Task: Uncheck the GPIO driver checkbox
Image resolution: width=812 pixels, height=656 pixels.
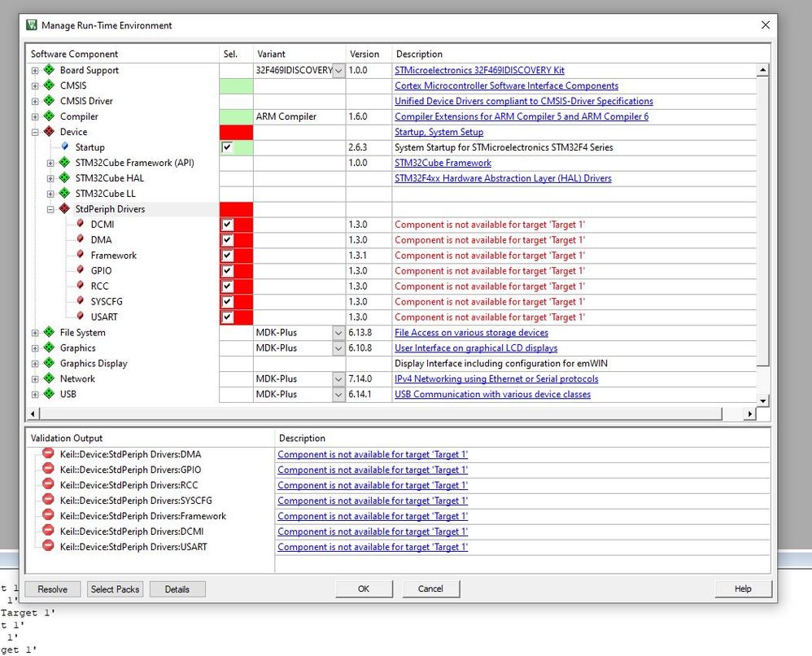Action: pyautogui.click(x=227, y=270)
